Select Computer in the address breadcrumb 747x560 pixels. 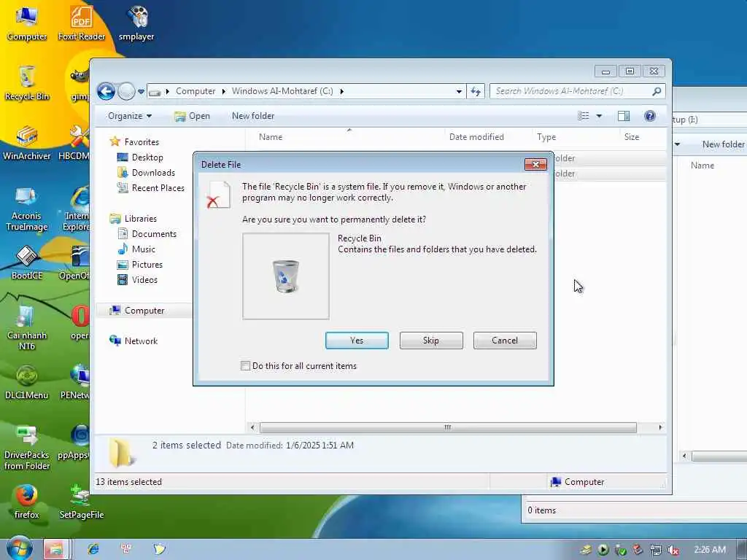pyautogui.click(x=196, y=91)
